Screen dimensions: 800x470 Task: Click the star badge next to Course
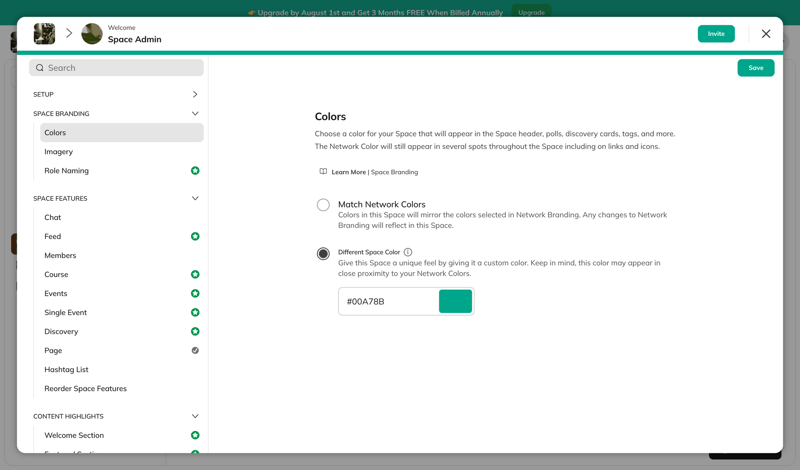coord(195,275)
